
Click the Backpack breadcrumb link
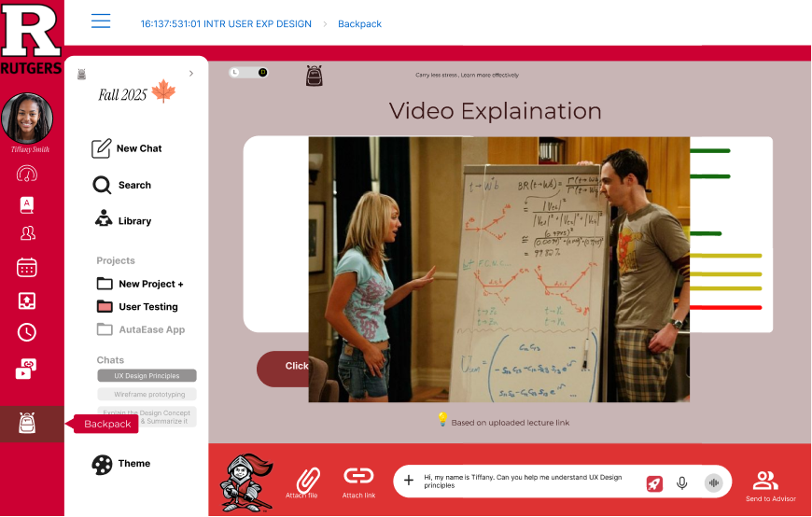click(x=359, y=24)
